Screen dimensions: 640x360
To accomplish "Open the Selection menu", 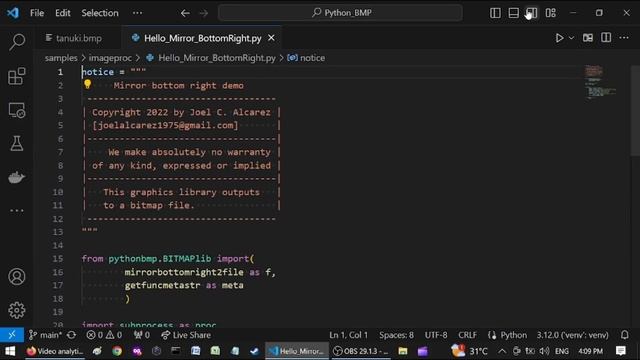I will pyautogui.click(x=100, y=13).
